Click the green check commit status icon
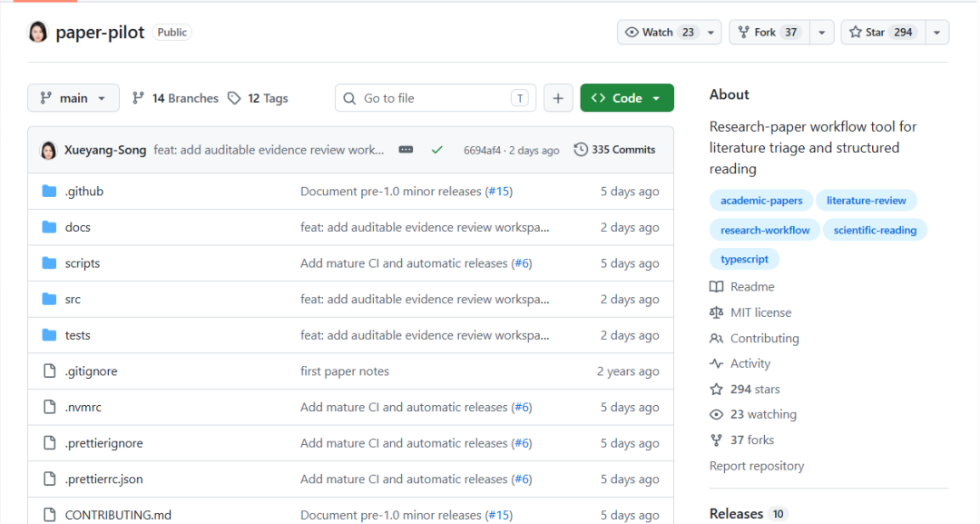Viewport: 980px width, 524px height. (436, 150)
